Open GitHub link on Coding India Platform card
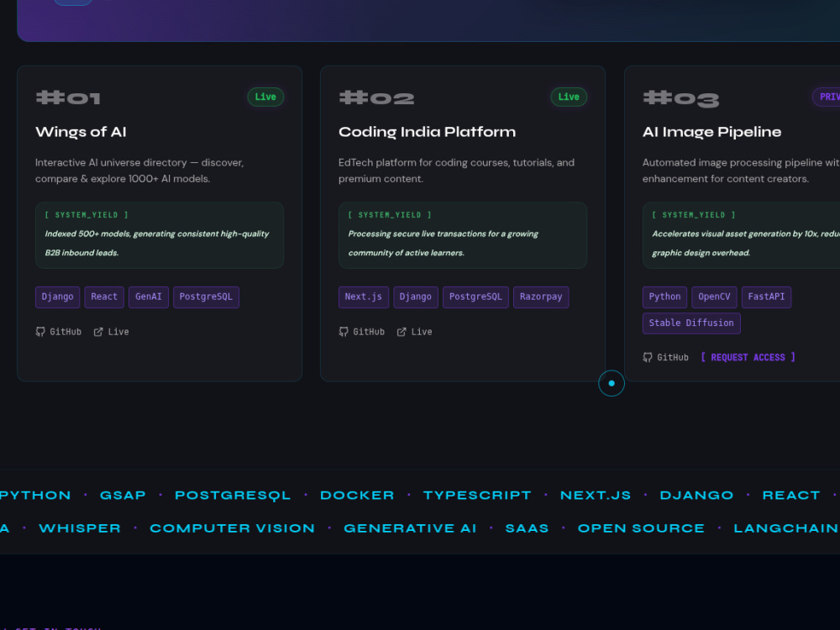This screenshot has height=630, width=840. click(361, 332)
